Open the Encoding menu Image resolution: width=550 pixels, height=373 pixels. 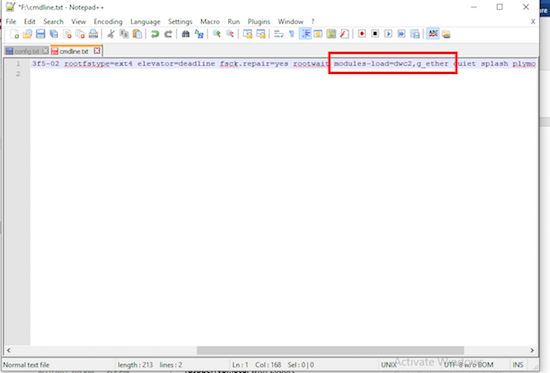108,21
